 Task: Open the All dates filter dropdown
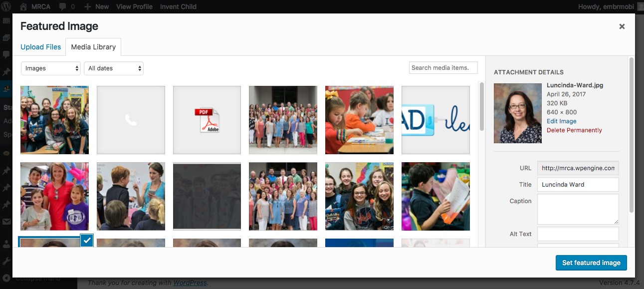(114, 68)
